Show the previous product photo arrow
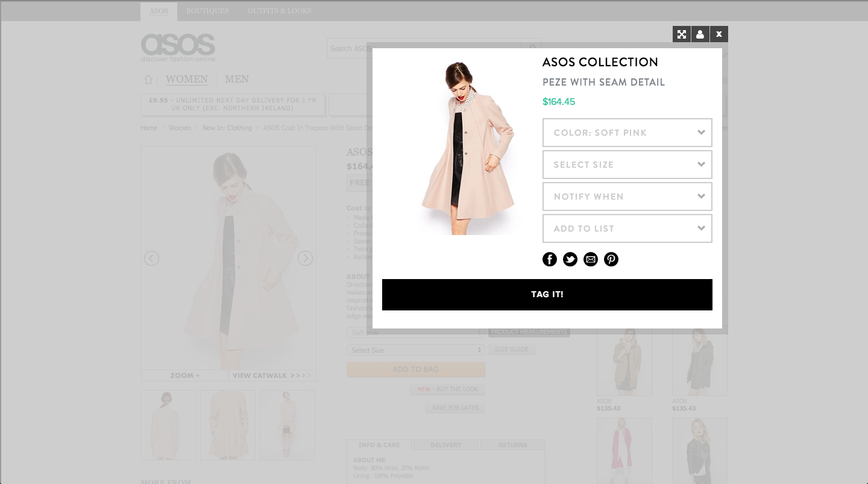 (x=151, y=258)
